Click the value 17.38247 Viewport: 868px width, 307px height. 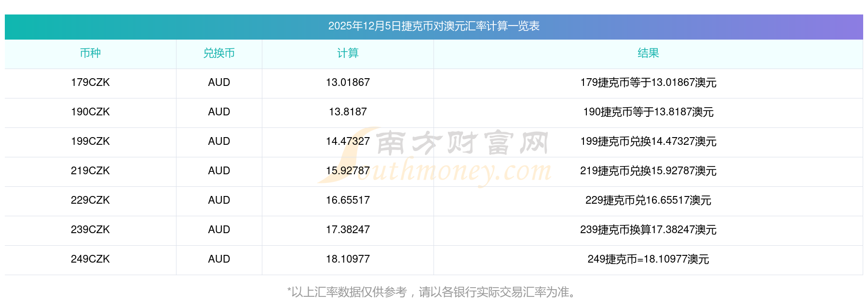tap(348, 230)
